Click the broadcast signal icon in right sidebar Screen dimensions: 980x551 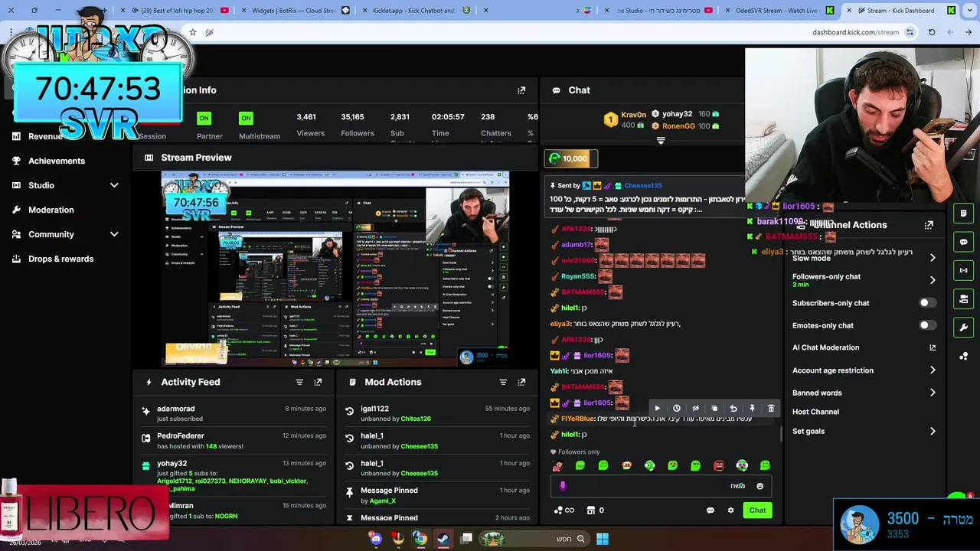[x=964, y=270]
